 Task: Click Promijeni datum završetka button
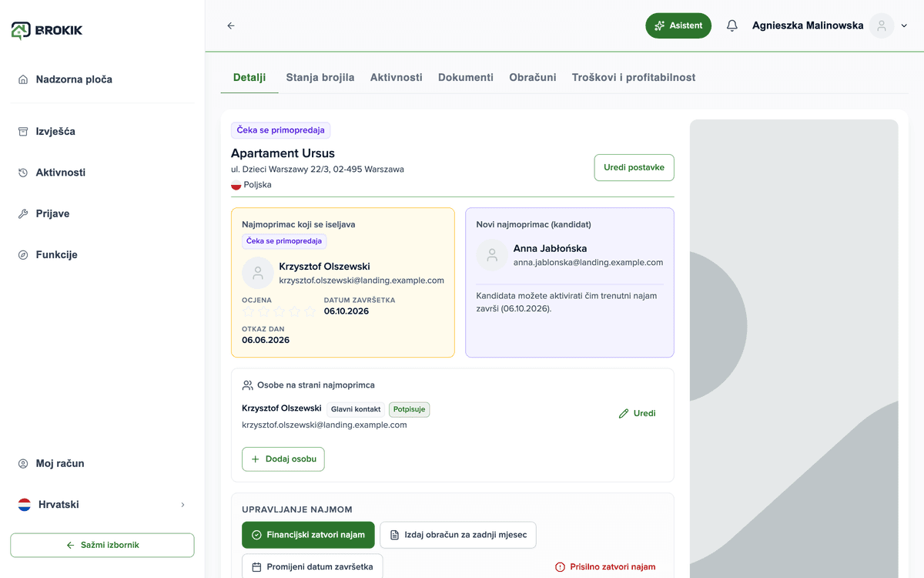point(312,566)
